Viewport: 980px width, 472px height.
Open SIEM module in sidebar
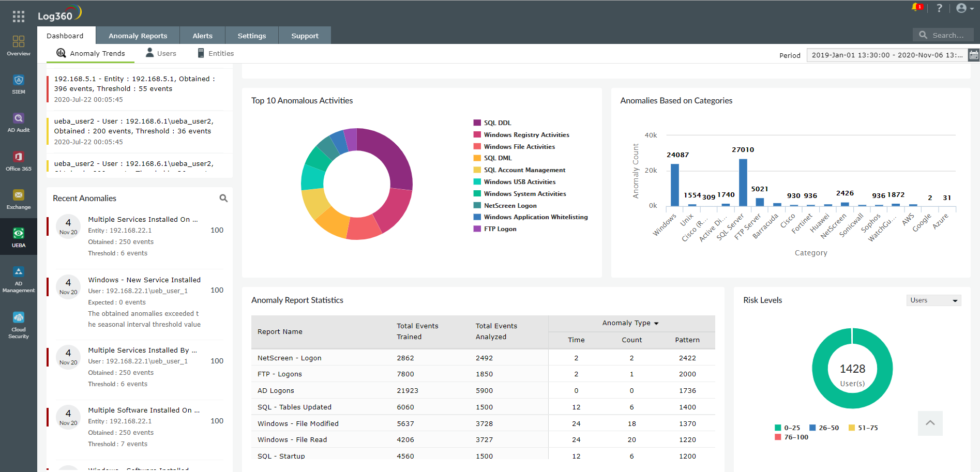[19, 84]
